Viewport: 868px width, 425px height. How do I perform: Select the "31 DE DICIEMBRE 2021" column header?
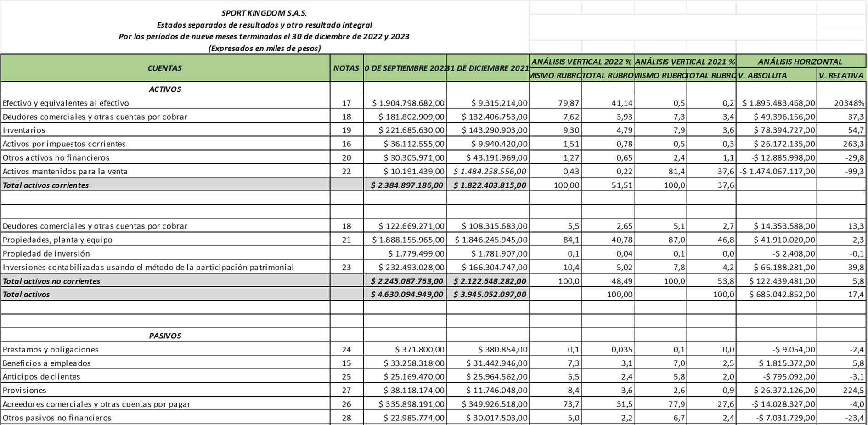click(488, 68)
